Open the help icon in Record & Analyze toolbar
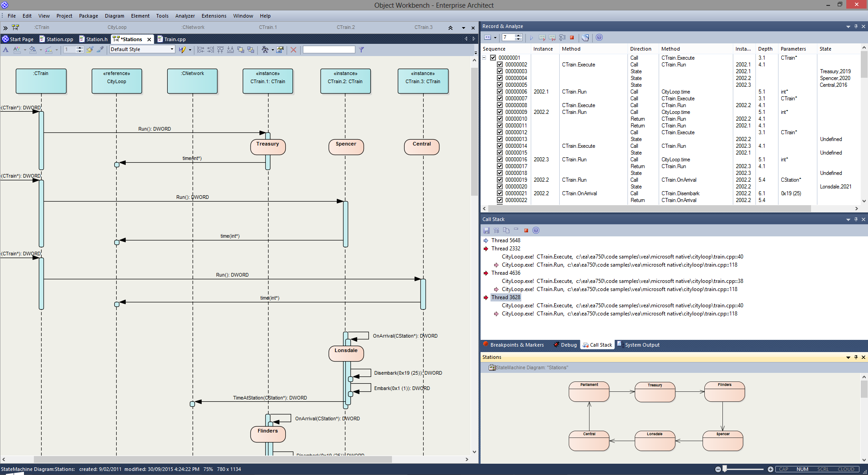This screenshot has width=868, height=475. (x=599, y=38)
